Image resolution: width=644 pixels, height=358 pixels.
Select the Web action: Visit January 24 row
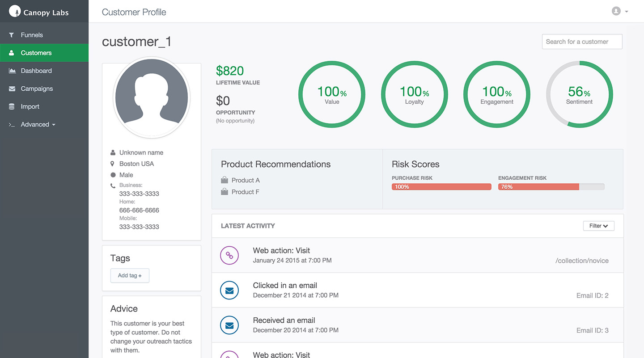pyautogui.click(x=417, y=255)
